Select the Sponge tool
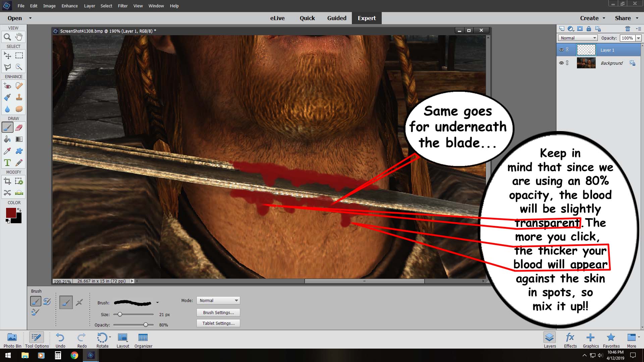The height and width of the screenshot is (362, 644). (19, 109)
